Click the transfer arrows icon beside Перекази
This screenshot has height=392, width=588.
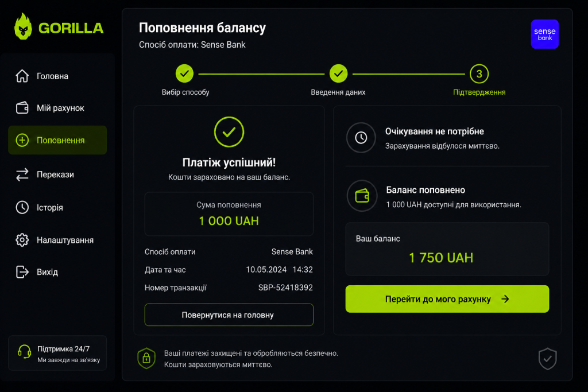tap(22, 174)
